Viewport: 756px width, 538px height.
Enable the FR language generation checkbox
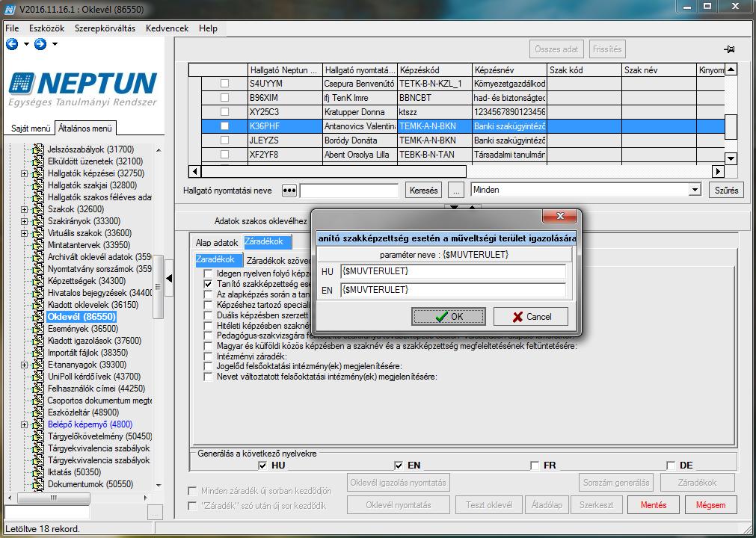[535, 466]
